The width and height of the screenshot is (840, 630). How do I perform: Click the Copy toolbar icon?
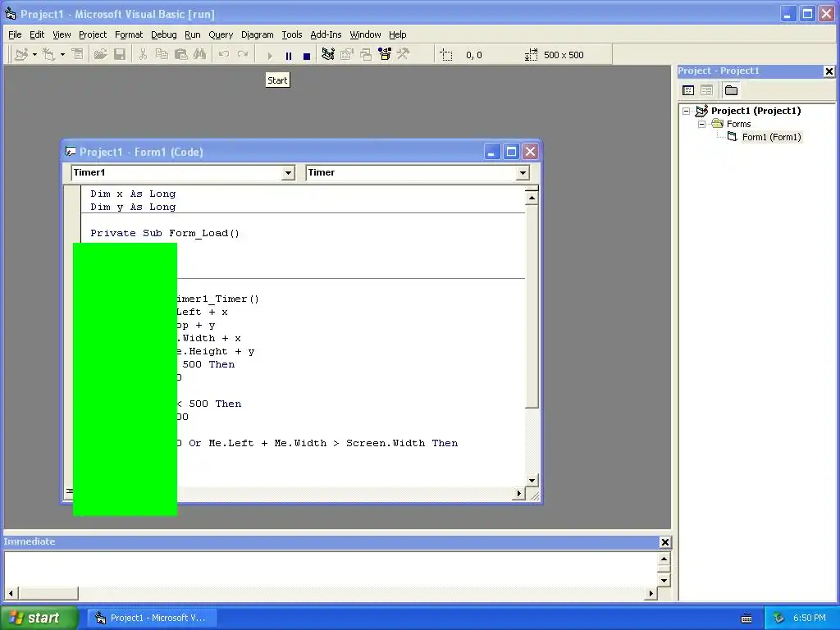click(162, 55)
